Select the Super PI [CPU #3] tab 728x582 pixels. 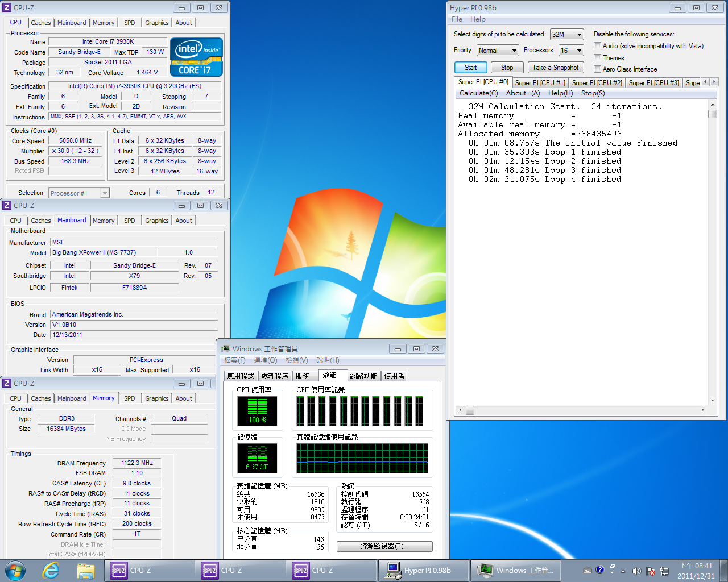pos(654,83)
